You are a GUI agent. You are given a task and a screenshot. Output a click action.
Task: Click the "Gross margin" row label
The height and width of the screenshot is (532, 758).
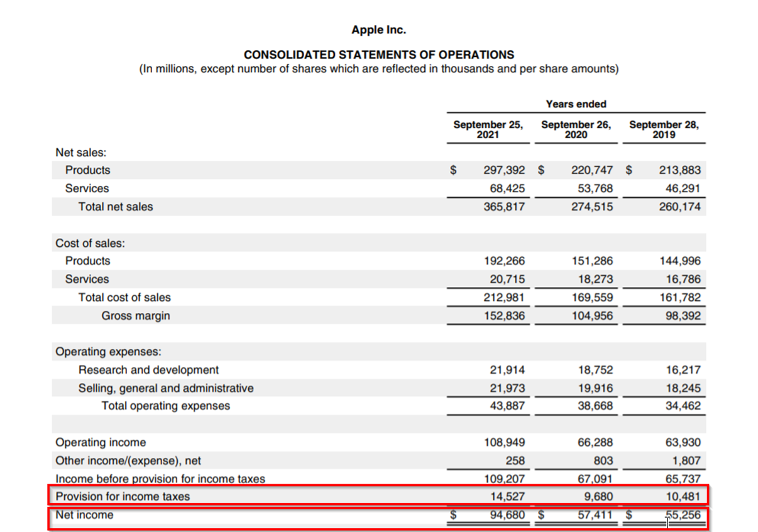pos(136,316)
